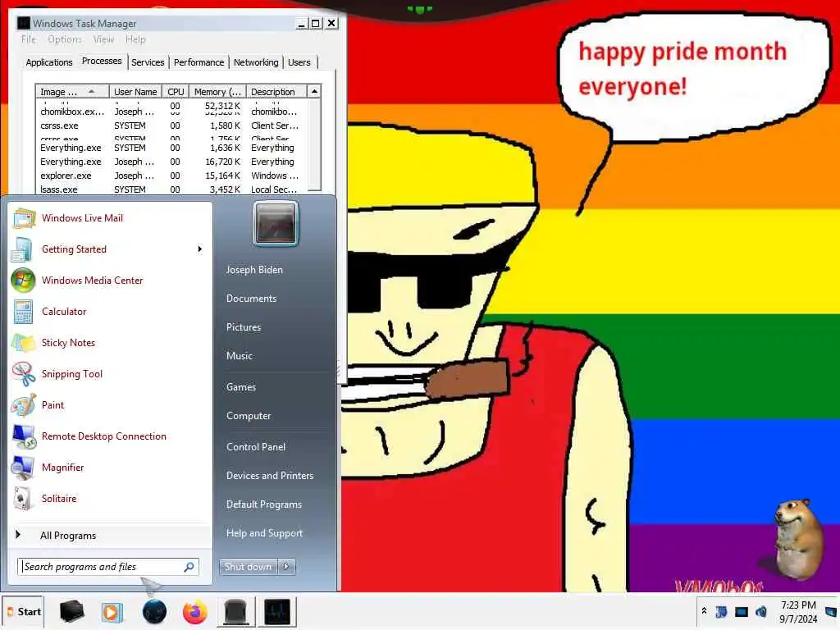This screenshot has width=840, height=630.
Task: Open Default Programs
Action: (264, 504)
